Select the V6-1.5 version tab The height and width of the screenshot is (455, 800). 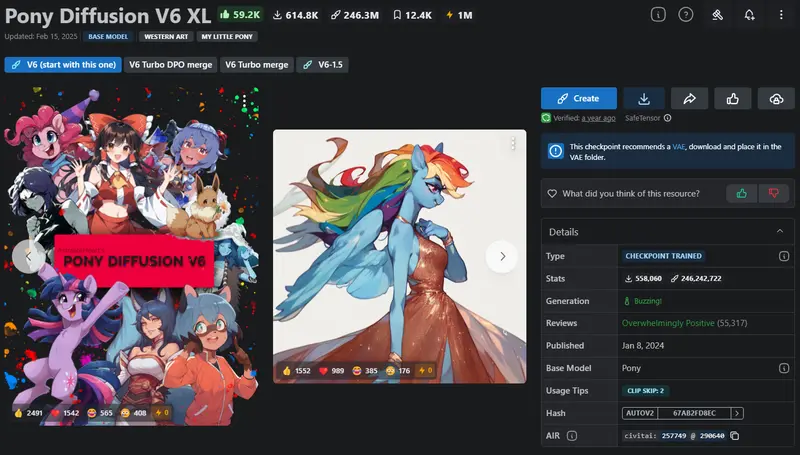click(322, 65)
